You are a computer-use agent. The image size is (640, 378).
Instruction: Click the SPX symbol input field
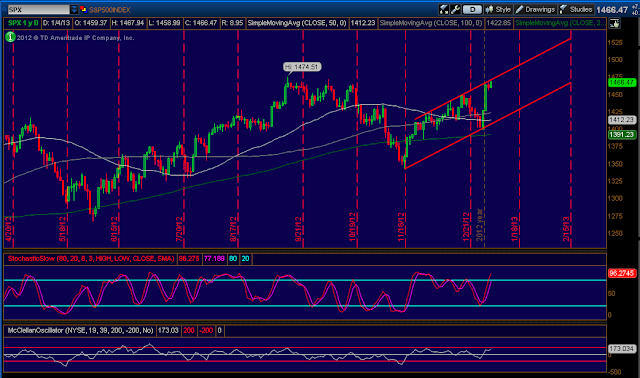(x=38, y=9)
